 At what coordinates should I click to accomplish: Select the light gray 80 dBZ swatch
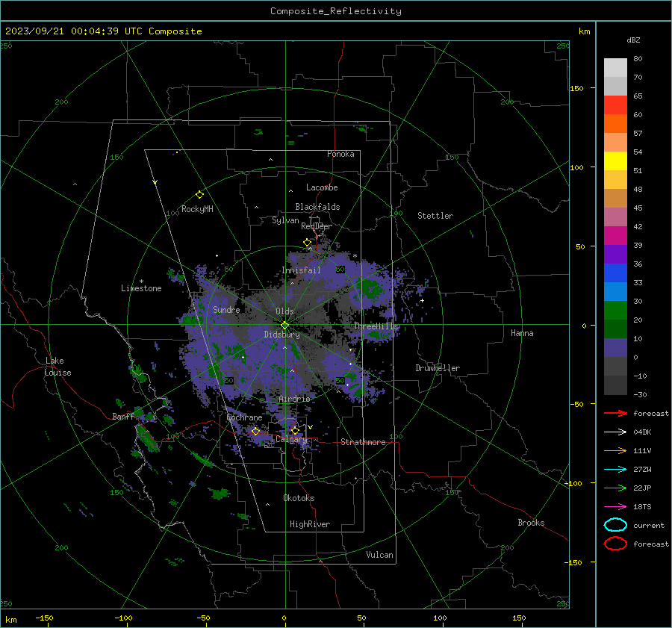615,67
